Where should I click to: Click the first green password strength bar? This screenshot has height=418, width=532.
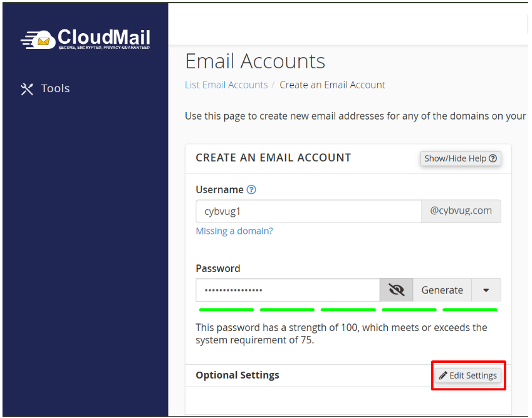pyautogui.click(x=226, y=310)
